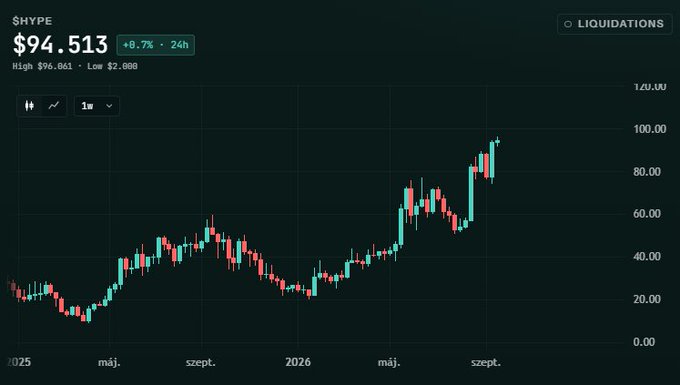Click the High $96.061 Low $2.000 text
680x385 pixels.
[x=75, y=66]
